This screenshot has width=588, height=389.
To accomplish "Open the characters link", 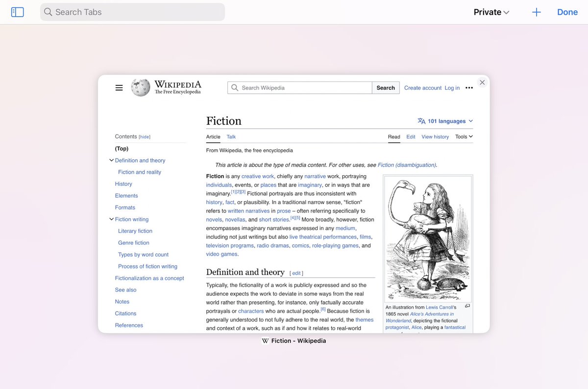I will [x=251, y=311].
